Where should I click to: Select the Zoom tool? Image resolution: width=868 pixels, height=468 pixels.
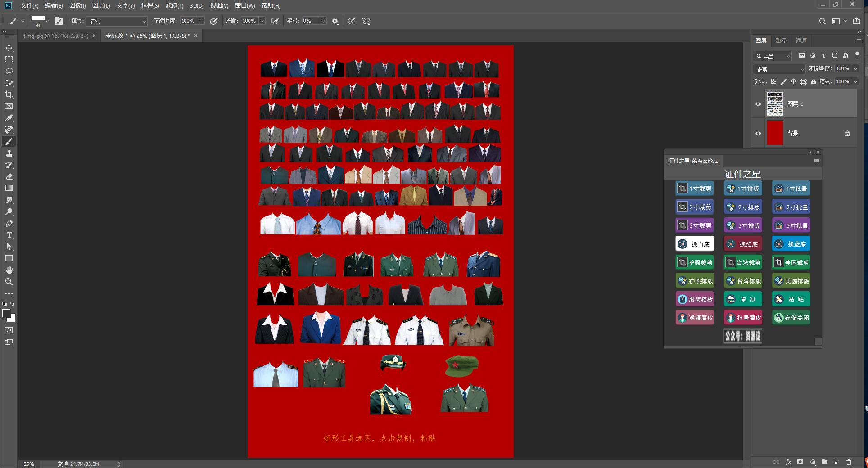pos(9,282)
